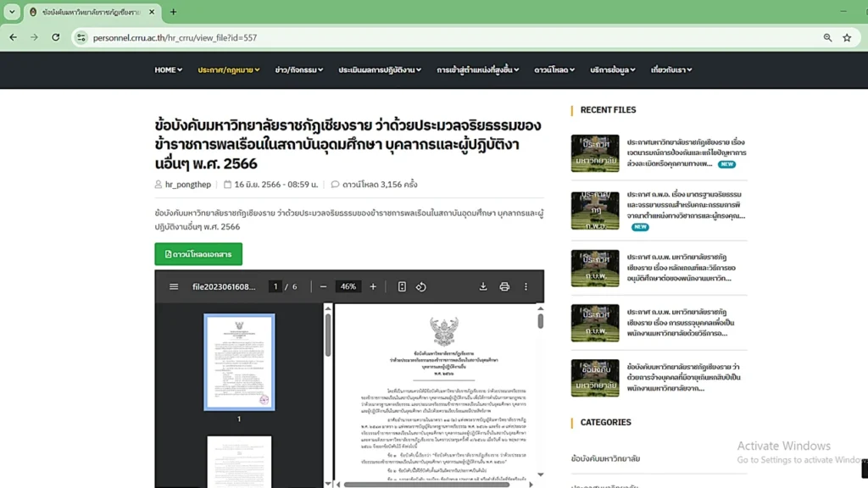Close the current browser tab
This screenshot has height=488, width=868.
(152, 12)
